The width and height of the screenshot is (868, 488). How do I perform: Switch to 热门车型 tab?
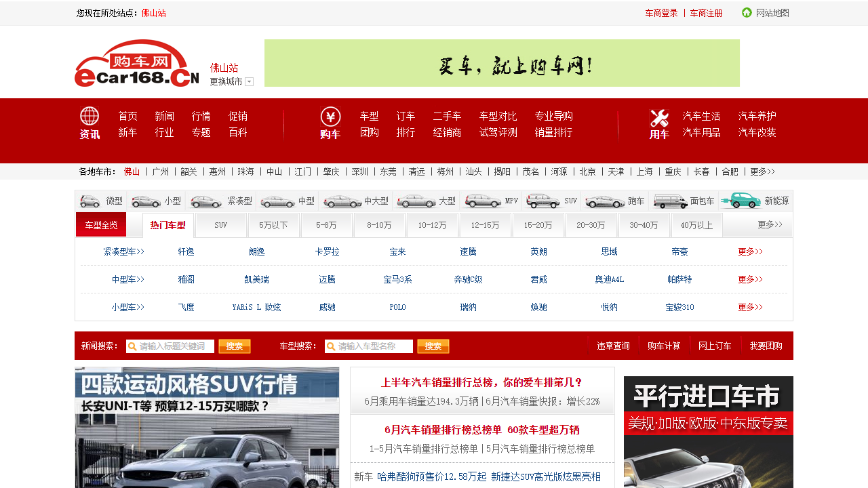168,225
